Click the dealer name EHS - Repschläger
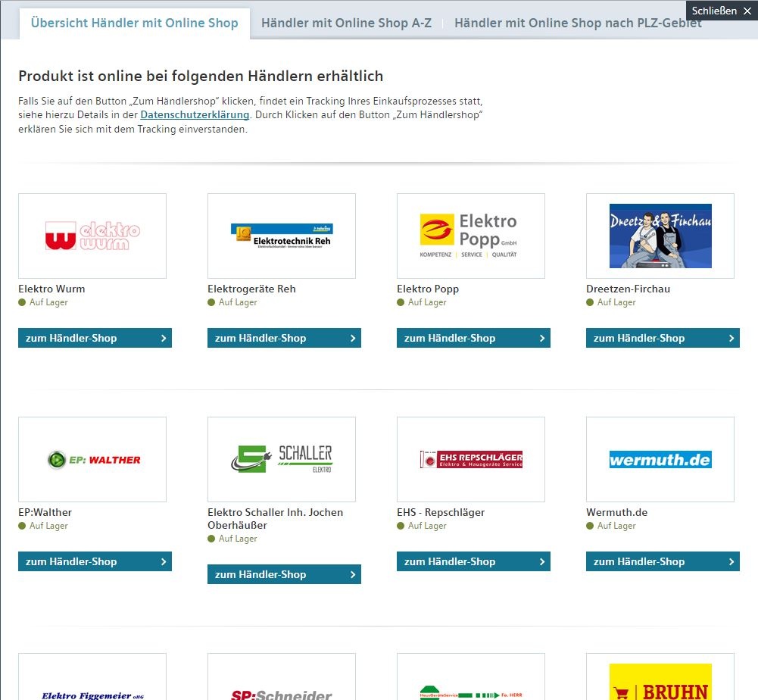This screenshot has width=758, height=700. [x=441, y=512]
